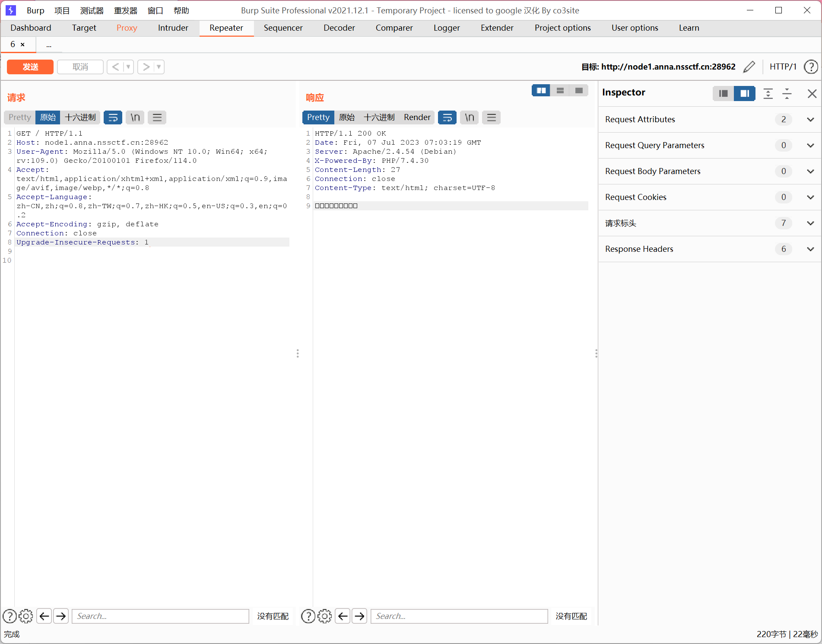Open the 项目 menu
The height and width of the screenshot is (644, 822).
pyautogui.click(x=62, y=10)
